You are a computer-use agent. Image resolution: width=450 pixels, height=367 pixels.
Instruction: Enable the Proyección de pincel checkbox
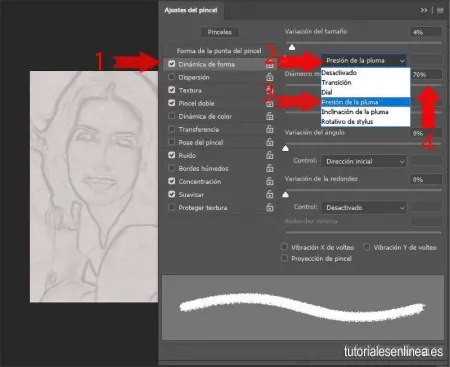[x=284, y=258]
